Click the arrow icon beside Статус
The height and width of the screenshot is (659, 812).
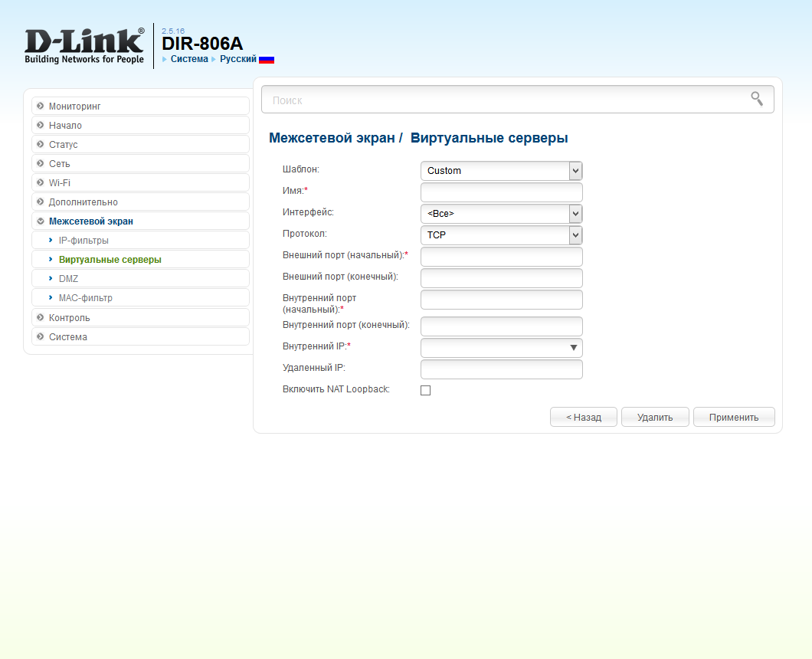click(x=41, y=144)
